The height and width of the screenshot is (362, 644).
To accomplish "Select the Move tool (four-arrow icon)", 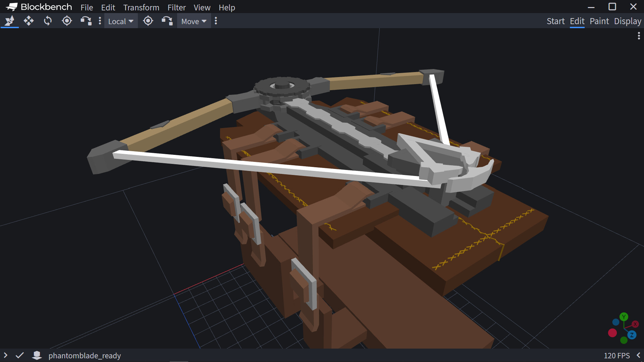I will coord(29,21).
